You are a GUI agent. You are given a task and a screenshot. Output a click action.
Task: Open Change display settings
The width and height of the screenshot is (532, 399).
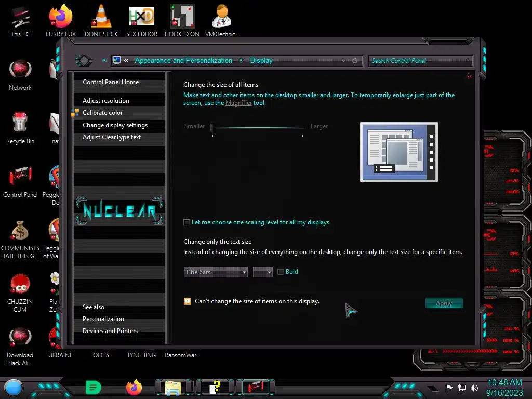pos(115,125)
